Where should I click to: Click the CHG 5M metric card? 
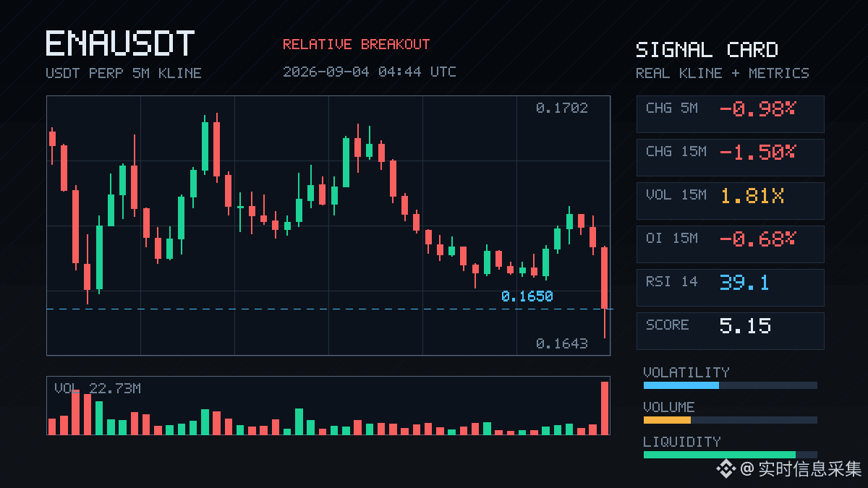pyautogui.click(x=730, y=114)
